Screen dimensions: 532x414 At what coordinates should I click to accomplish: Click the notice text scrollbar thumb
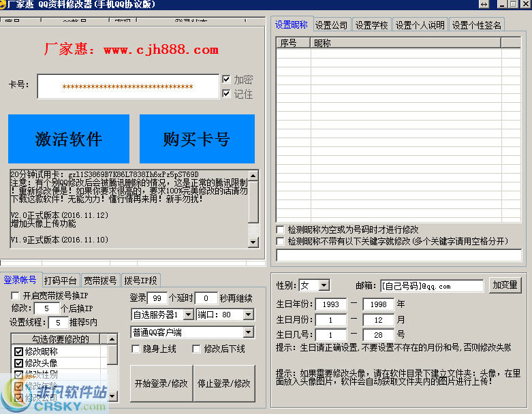point(253,202)
